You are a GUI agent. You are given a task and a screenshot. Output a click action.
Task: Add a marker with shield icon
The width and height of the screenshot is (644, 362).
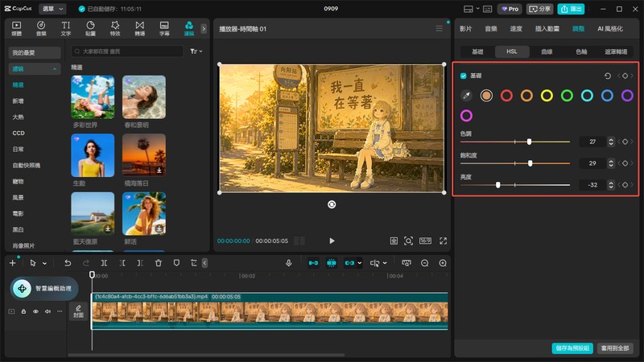[176, 263]
